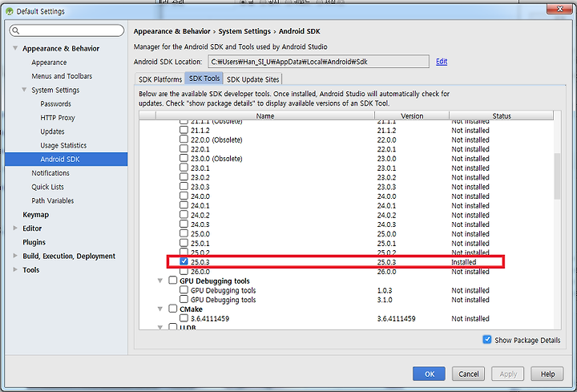Click the SDK tools list scrollbar thumb
Viewport: 577px width, 392px height.
[557, 176]
